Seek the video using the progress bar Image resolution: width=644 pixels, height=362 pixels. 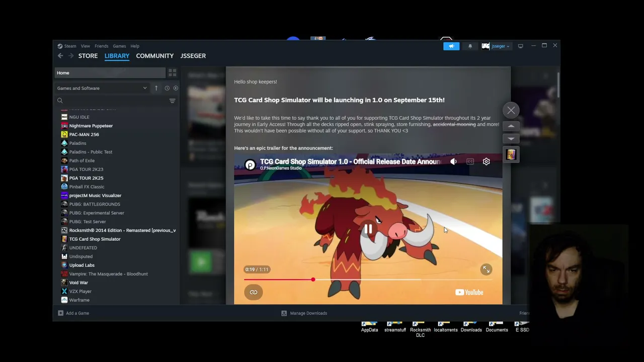(368, 280)
